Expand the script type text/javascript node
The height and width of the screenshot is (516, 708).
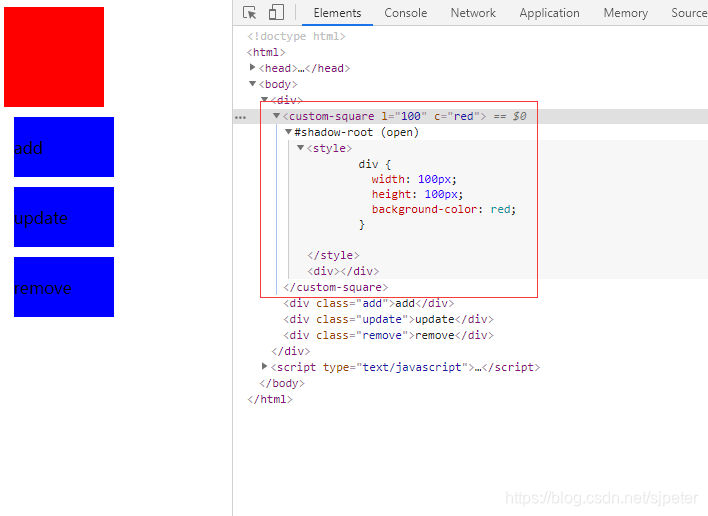[265, 367]
